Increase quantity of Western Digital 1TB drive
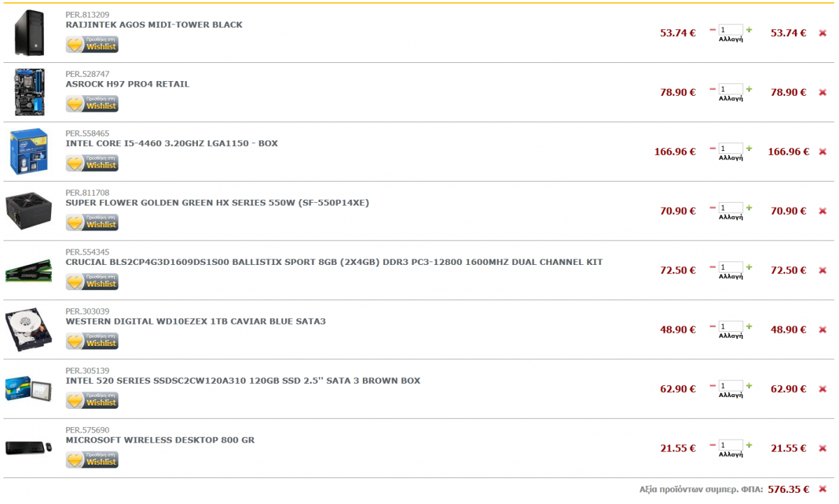This screenshot has width=839, height=504. tap(749, 326)
